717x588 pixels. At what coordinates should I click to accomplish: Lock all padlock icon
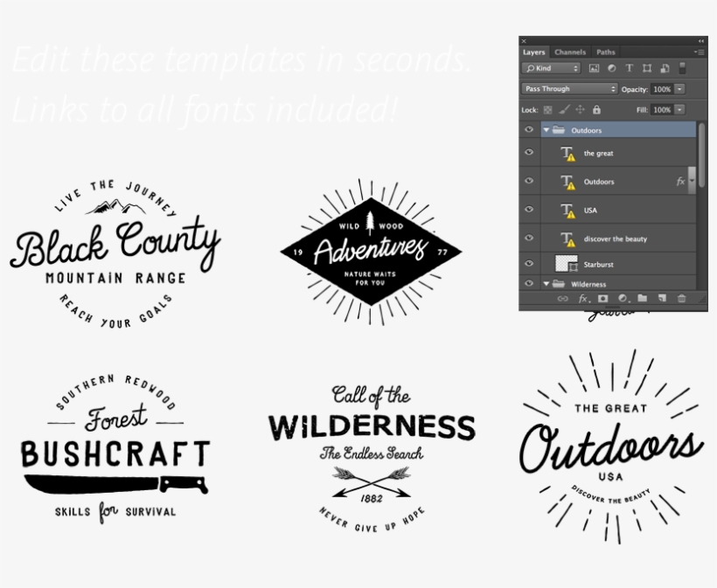point(596,110)
